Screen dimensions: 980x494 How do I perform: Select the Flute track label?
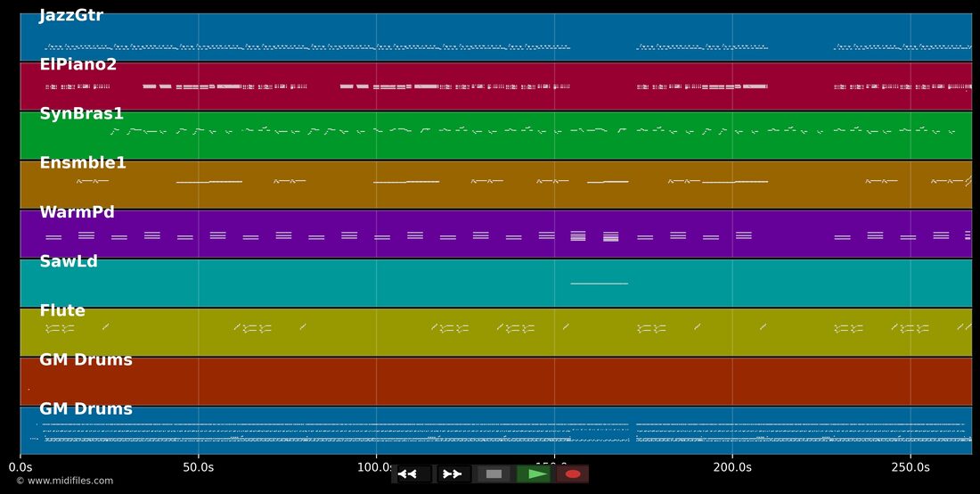click(61, 311)
